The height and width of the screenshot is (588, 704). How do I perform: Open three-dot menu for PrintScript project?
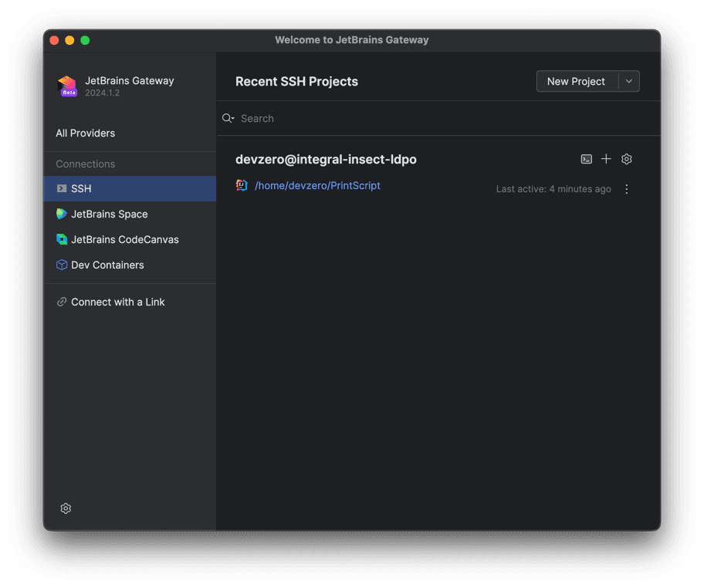[626, 189]
